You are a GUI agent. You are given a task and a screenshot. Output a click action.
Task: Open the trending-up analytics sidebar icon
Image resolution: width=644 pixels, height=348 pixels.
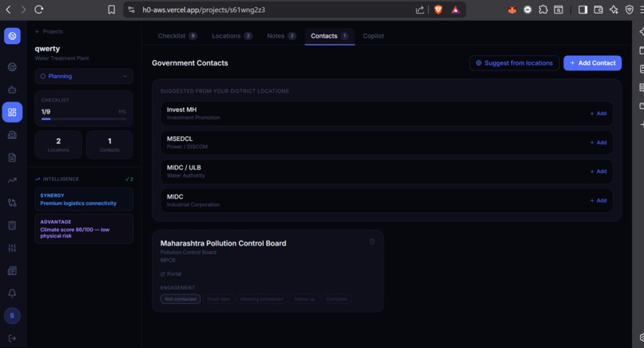click(x=12, y=180)
